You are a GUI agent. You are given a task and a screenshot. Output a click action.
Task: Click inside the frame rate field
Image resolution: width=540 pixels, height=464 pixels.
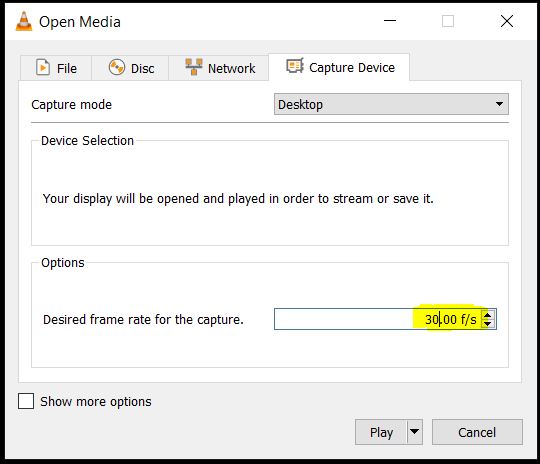click(378, 319)
